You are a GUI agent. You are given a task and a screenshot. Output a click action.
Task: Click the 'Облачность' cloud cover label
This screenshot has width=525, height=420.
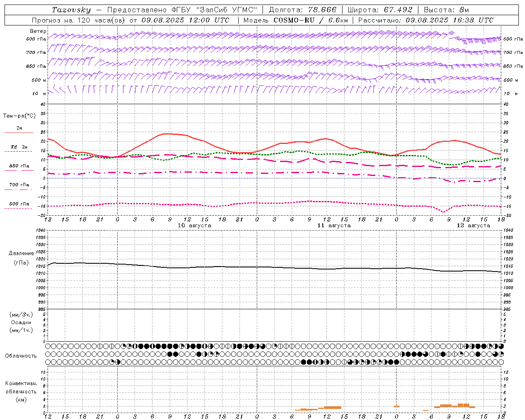pyautogui.click(x=21, y=356)
